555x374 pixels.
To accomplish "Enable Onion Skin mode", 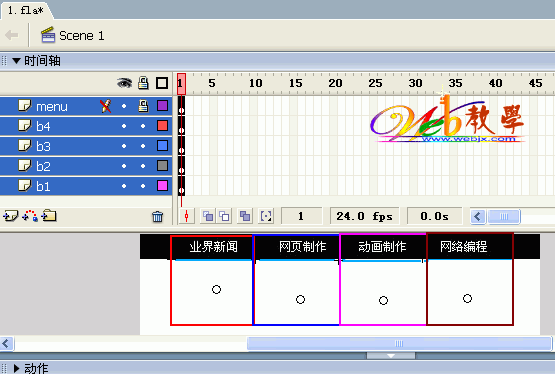I will [x=208, y=216].
